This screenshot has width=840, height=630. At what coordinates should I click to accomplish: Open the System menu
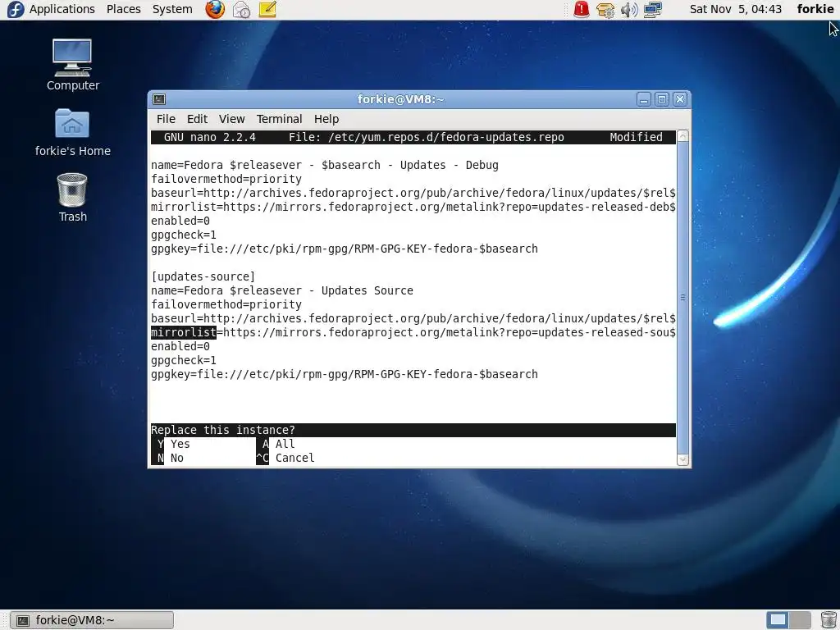[172, 9]
